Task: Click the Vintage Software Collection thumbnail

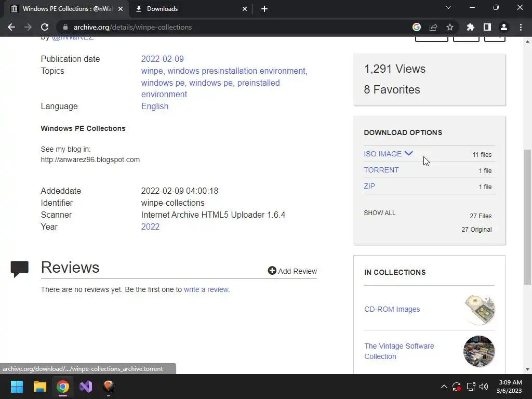Action: click(x=479, y=351)
